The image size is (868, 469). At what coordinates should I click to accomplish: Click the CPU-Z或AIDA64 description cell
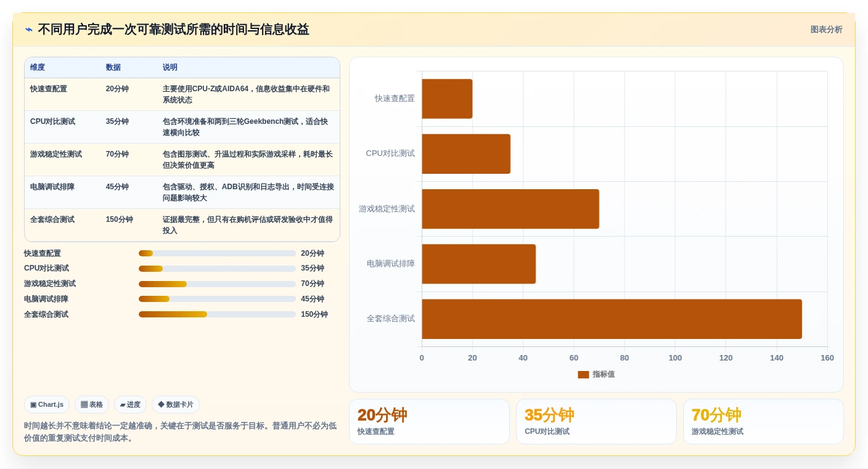(x=248, y=94)
